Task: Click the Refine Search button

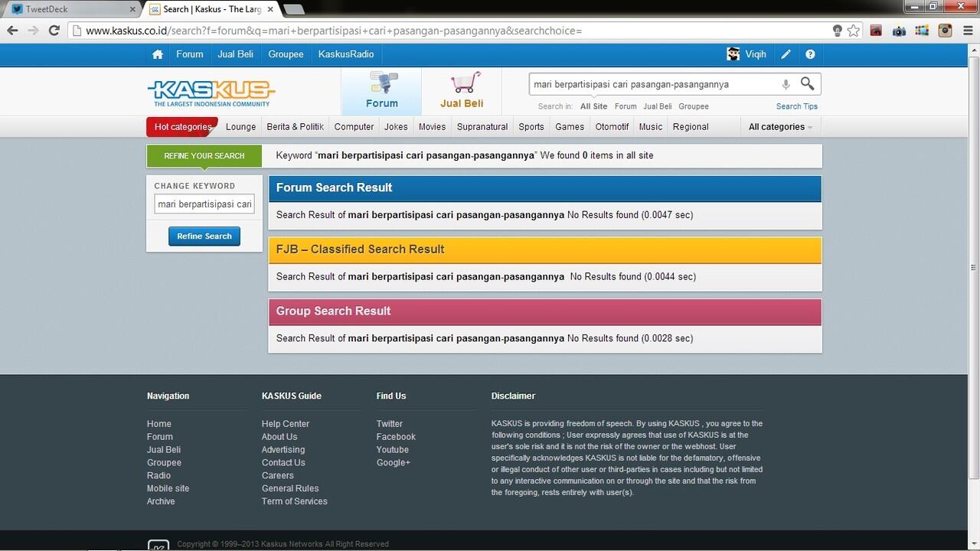Action: pos(204,236)
